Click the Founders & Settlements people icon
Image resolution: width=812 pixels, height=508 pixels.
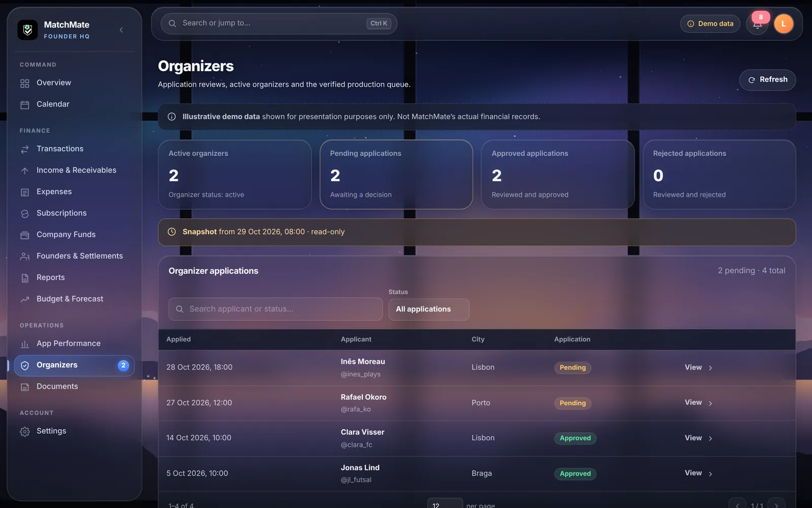coord(25,257)
